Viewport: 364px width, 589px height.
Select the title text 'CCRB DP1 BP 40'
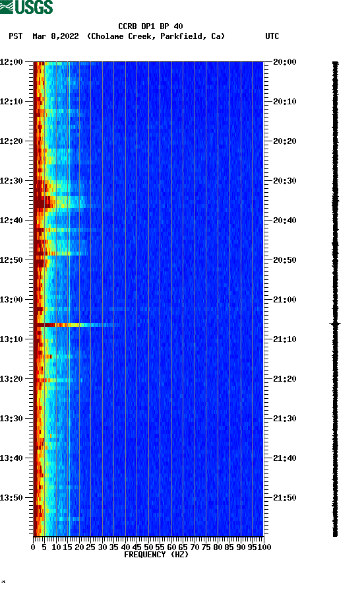click(150, 26)
